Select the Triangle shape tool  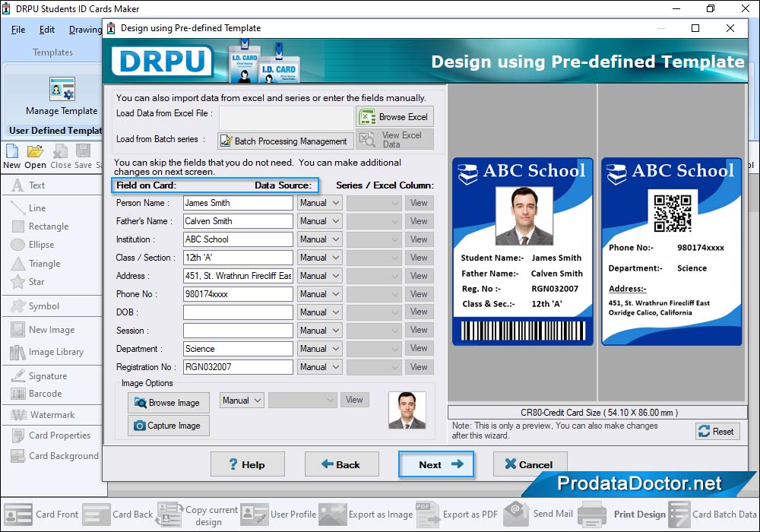(x=36, y=264)
